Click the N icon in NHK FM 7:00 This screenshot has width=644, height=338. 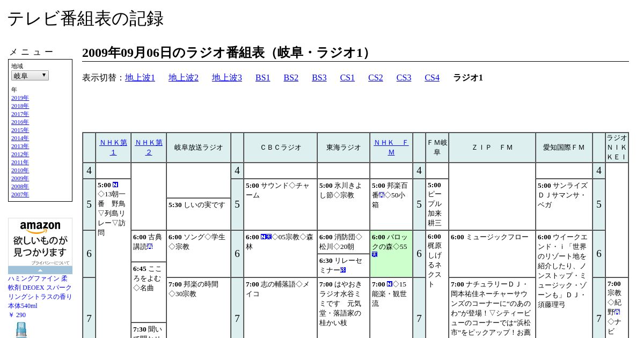(x=390, y=284)
